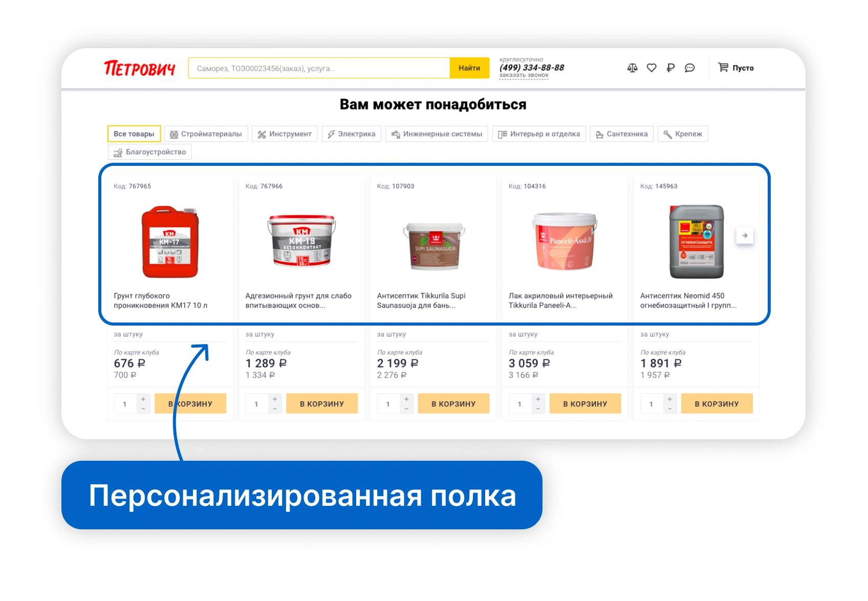Select the Инструмент category tab
Image resolution: width=868 pixels, height=601 pixels.
point(285,134)
